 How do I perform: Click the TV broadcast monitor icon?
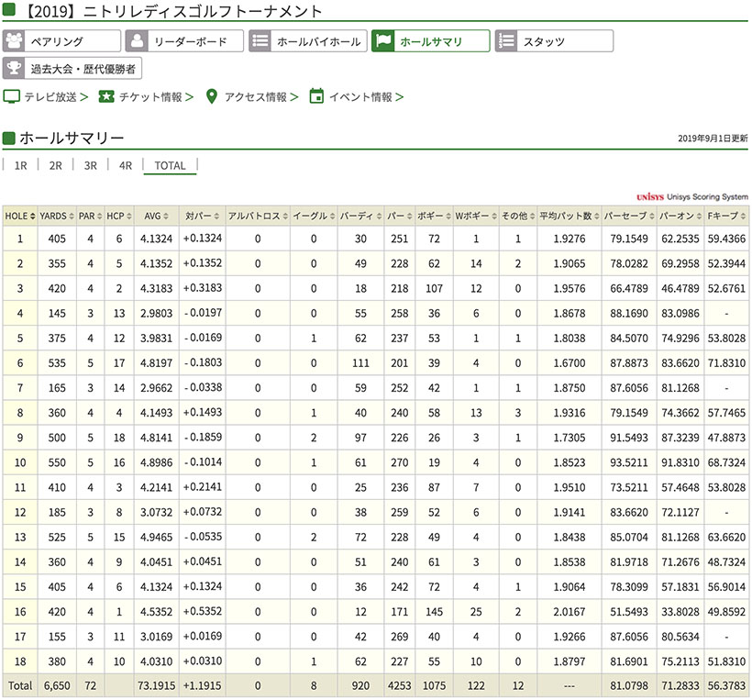click(x=12, y=96)
